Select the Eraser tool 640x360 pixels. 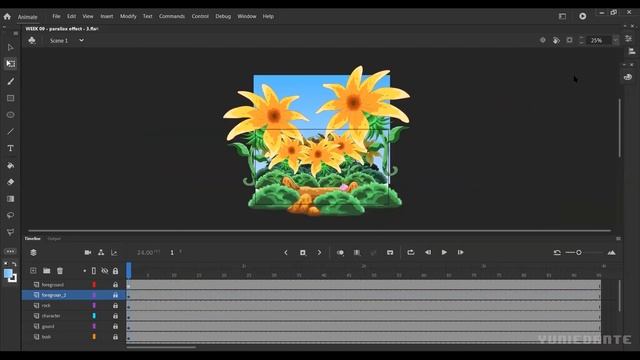(11, 182)
